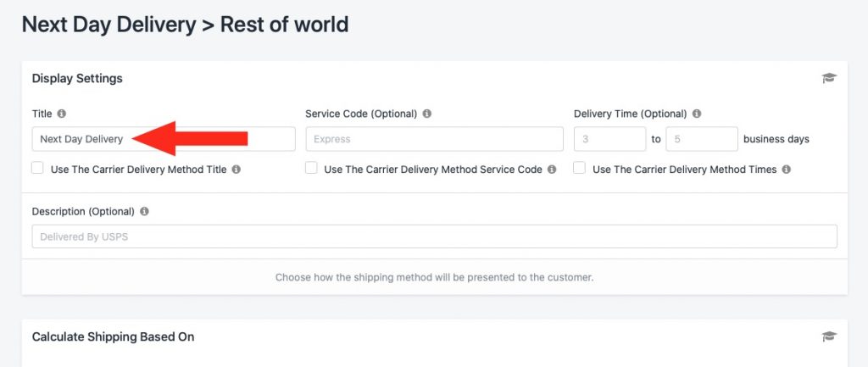
Task: Click the Description field with Delivered By USPS
Action: click(x=435, y=236)
